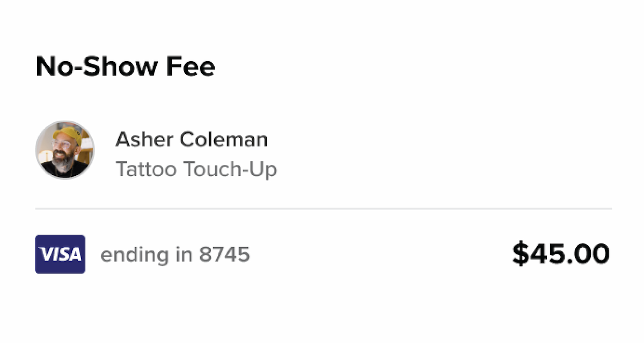644x343 pixels.
Task: Click the Visa card logo
Action: [x=60, y=254]
